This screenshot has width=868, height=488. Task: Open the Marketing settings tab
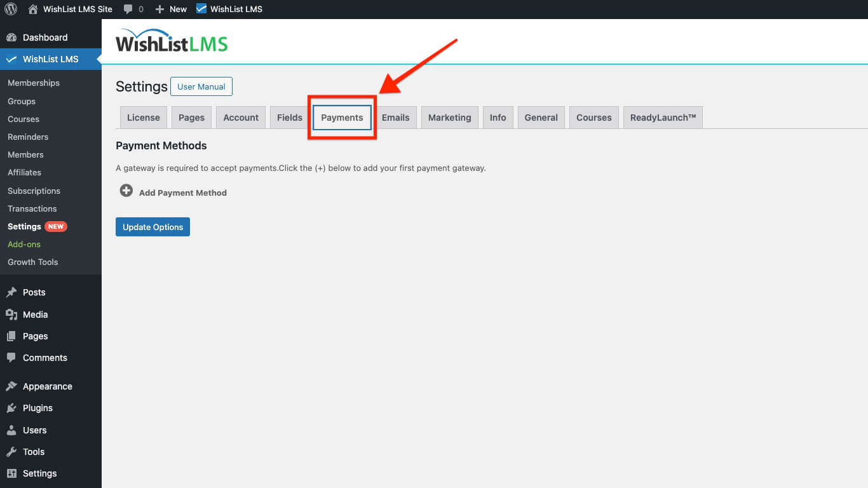pos(449,117)
